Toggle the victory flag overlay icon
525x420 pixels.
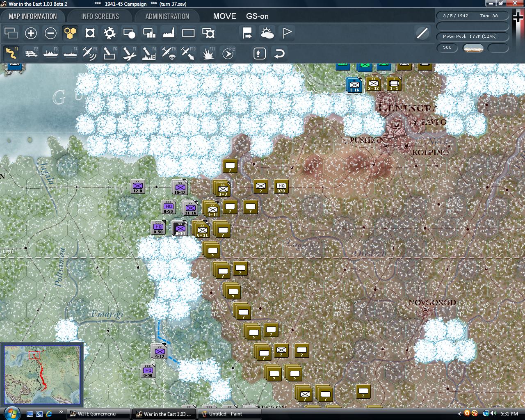click(287, 33)
